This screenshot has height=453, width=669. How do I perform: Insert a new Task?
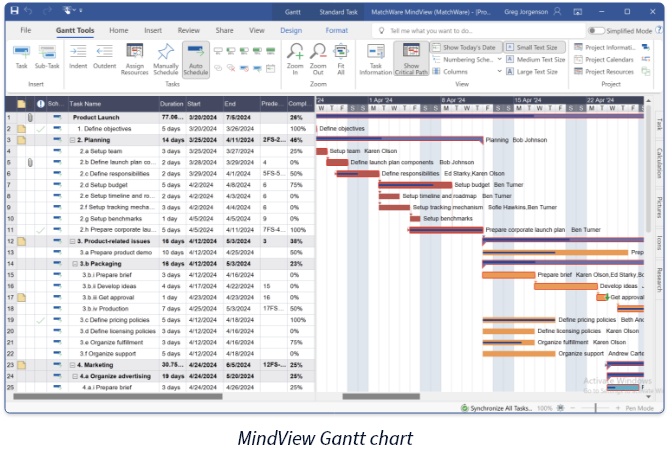pos(21,57)
